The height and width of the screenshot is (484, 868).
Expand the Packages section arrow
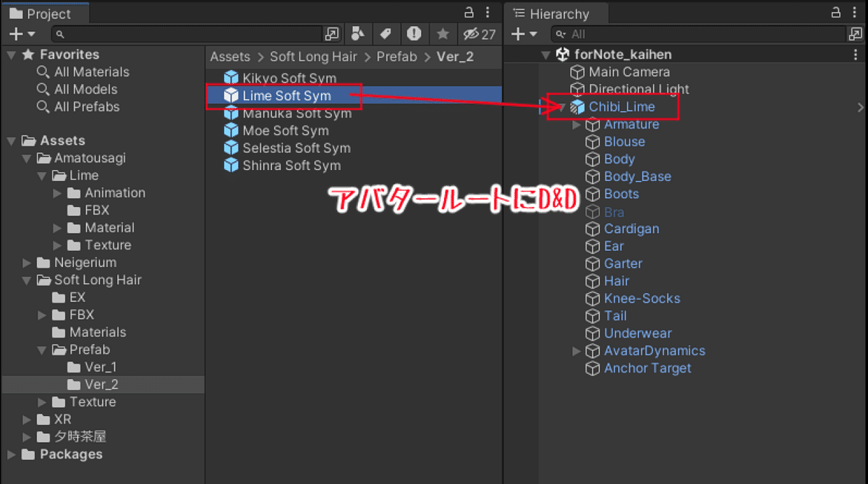(11, 454)
